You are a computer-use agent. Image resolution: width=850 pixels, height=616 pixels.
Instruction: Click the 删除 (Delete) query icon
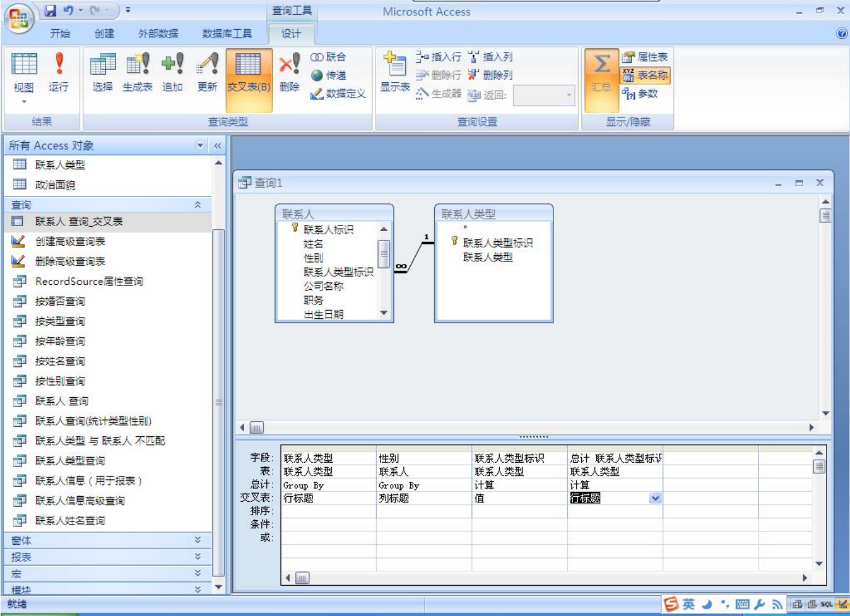(289, 64)
